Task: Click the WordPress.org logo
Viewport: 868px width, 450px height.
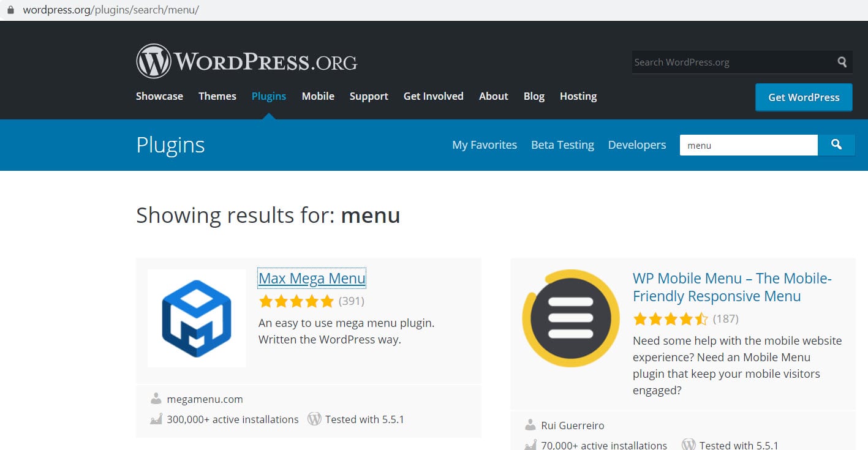Action: click(x=245, y=61)
